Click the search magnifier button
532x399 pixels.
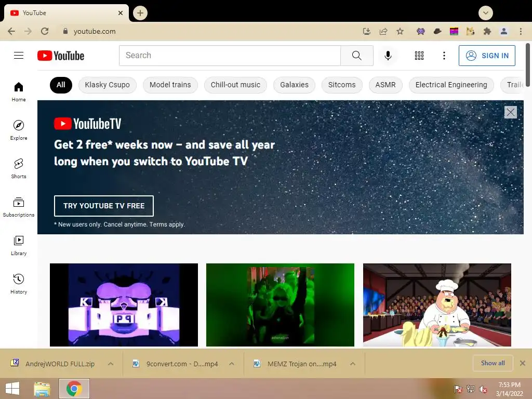pos(356,55)
